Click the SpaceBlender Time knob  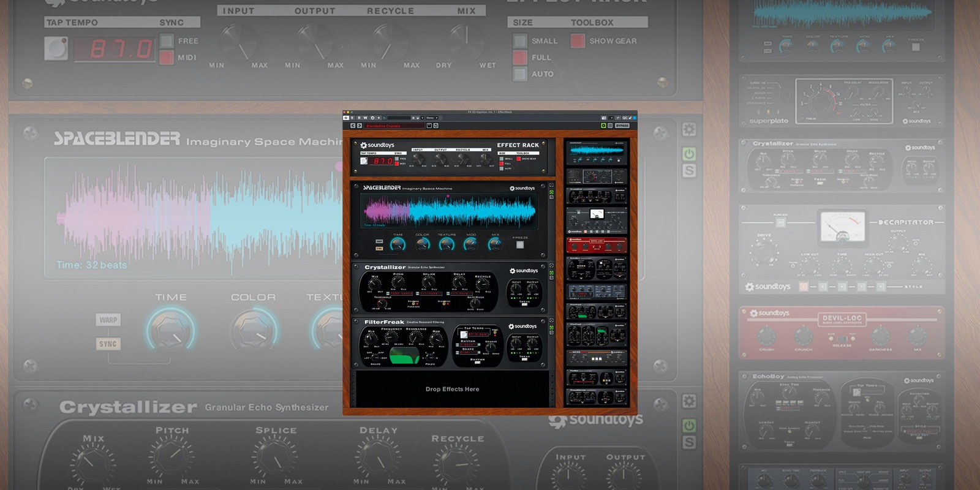(398, 244)
